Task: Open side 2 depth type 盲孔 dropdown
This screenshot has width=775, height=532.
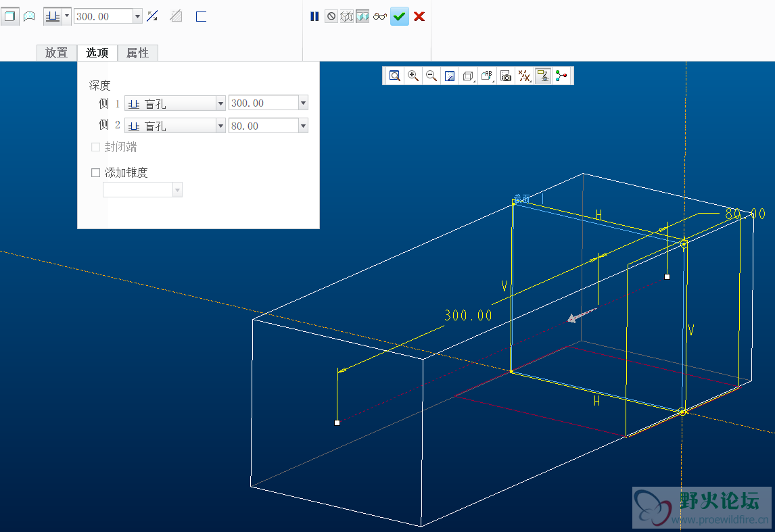Action: click(175, 126)
